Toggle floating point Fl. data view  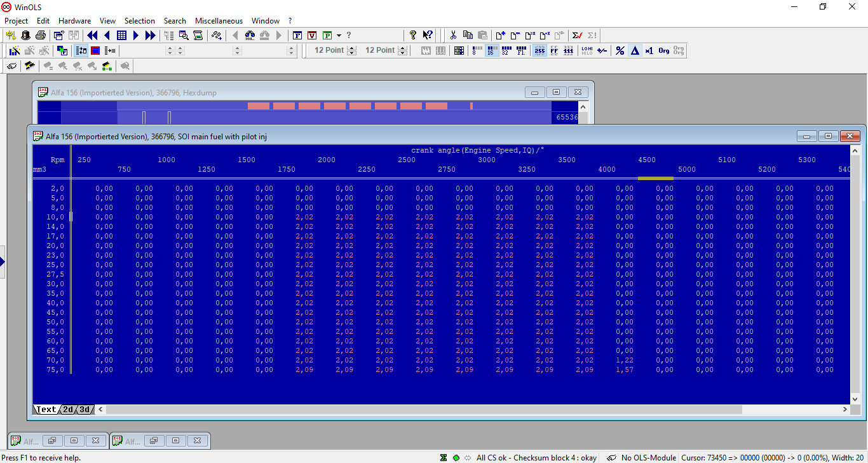pos(521,51)
